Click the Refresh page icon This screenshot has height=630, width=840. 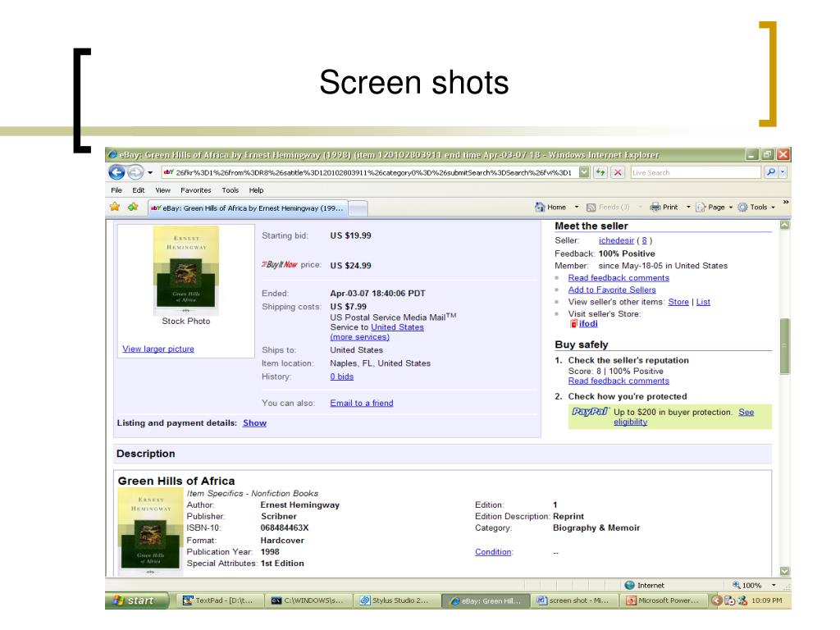click(601, 172)
